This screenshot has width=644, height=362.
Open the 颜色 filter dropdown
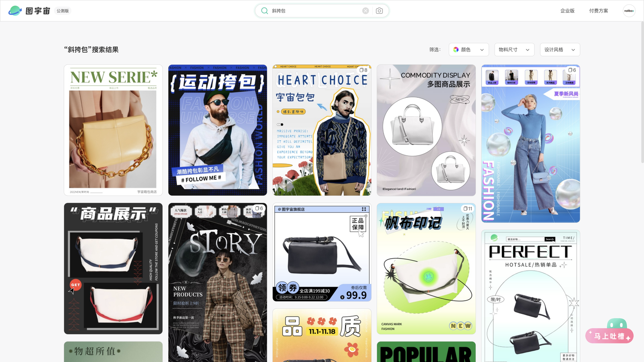coord(469,50)
